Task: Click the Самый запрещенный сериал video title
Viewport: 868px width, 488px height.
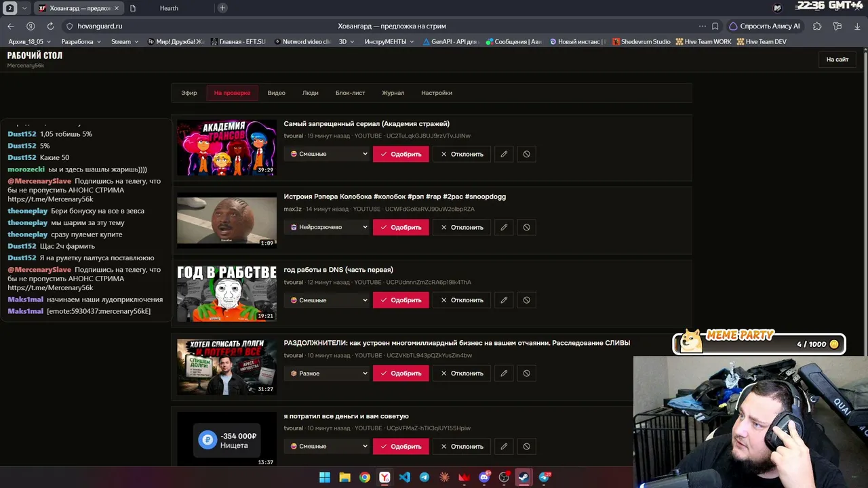Action: pos(367,124)
